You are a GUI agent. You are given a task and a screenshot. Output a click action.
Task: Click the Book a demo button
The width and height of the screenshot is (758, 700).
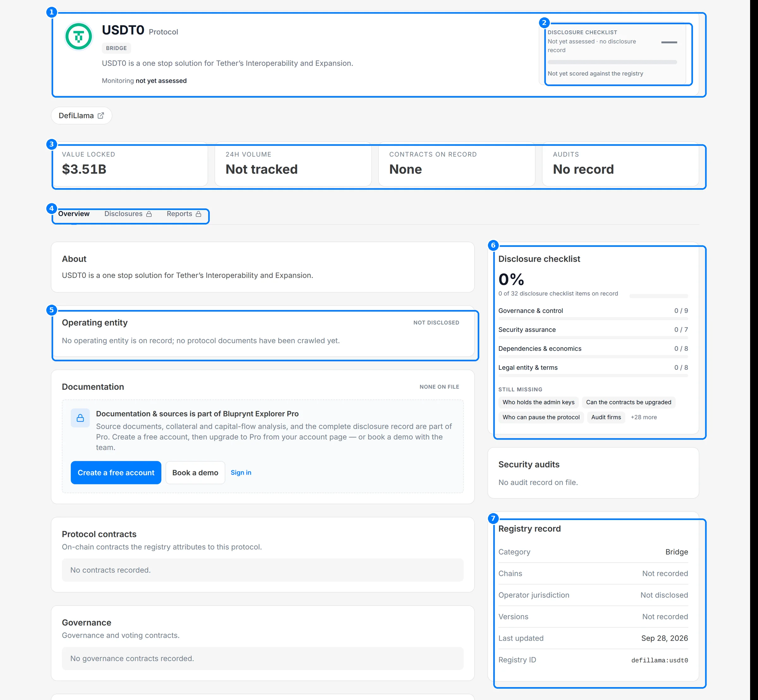pos(195,472)
